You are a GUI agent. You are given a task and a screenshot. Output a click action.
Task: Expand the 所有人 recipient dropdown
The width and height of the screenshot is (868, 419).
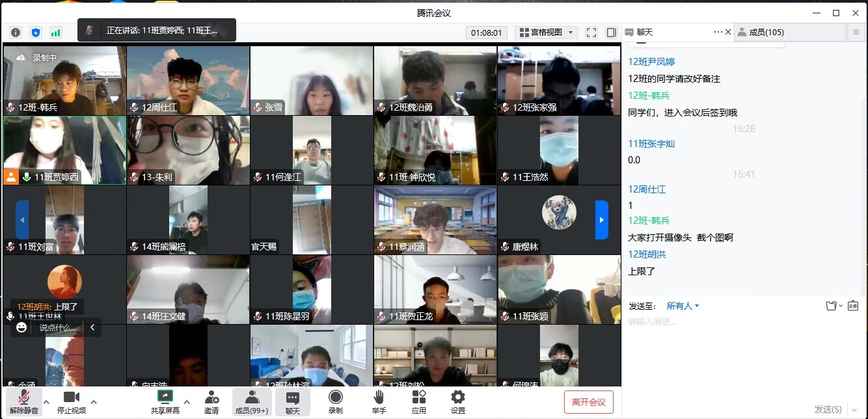click(x=683, y=306)
